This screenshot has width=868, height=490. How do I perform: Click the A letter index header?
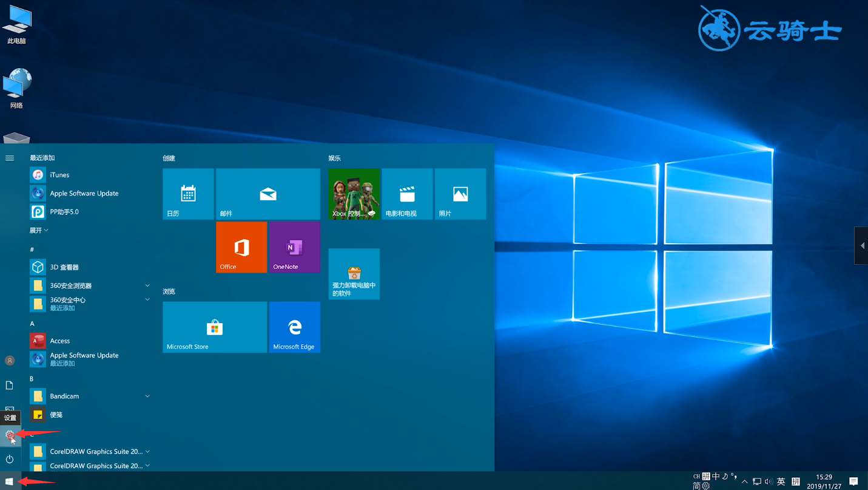tap(32, 324)
